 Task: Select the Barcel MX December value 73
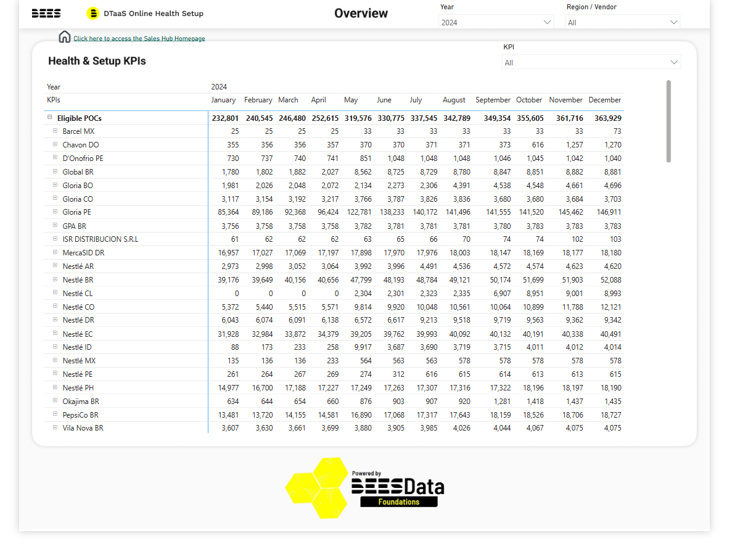pyautogui.click(x=617, y=131)
